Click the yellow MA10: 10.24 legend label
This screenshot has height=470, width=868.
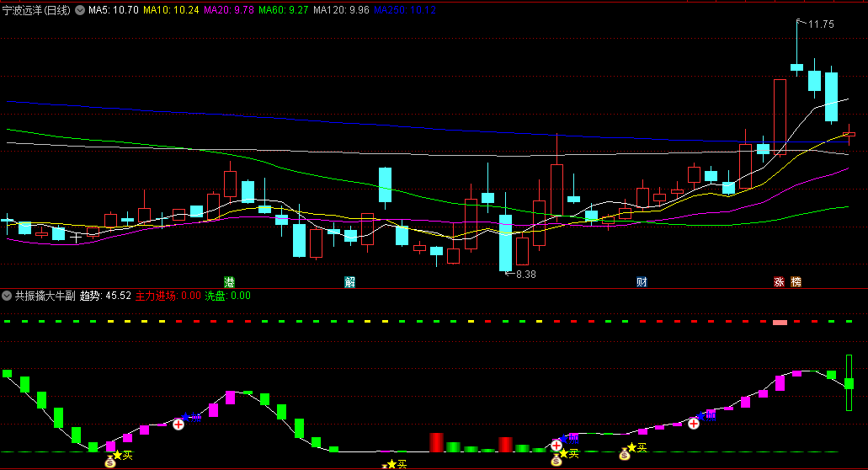[x=171, y=10]
